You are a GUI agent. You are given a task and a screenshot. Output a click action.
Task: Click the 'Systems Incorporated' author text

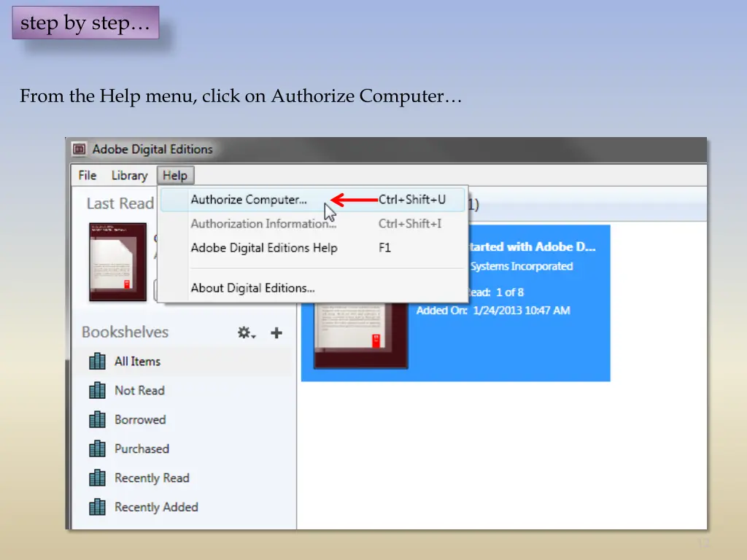(x=521, y=266)
